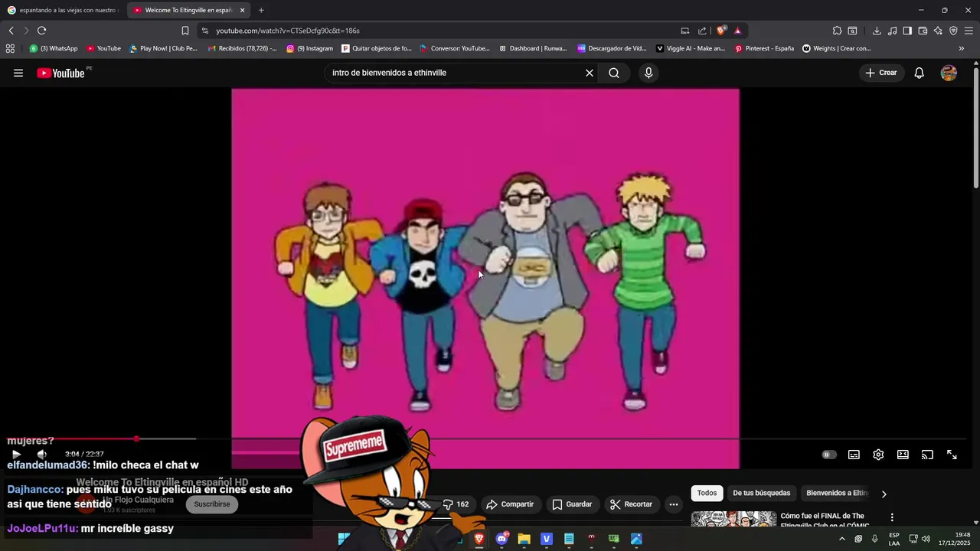Play the video
This screenshot has width=980, height=551.
pyautogui.click(x=16, y=454)
